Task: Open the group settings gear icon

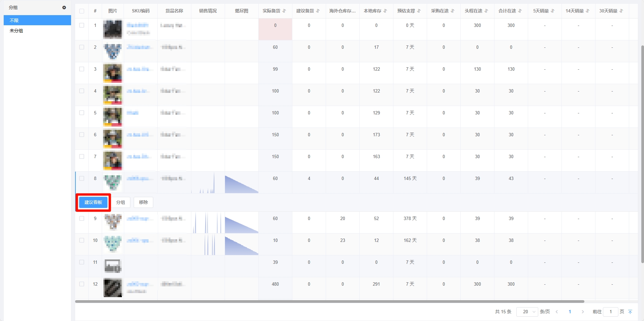Action: 64,7
